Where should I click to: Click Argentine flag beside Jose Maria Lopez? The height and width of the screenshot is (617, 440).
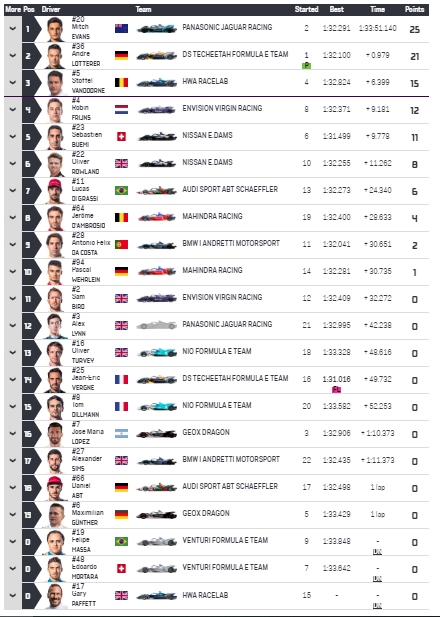[121, 433]
